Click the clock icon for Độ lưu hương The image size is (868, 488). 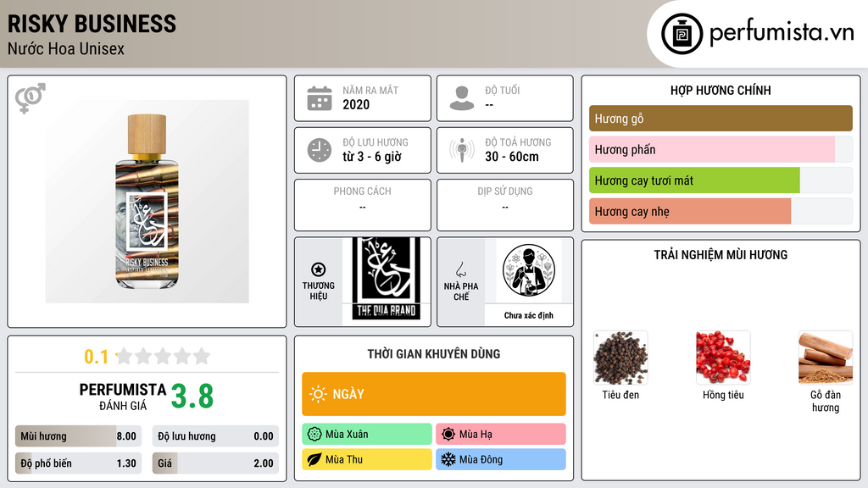[x=320, y=150]
